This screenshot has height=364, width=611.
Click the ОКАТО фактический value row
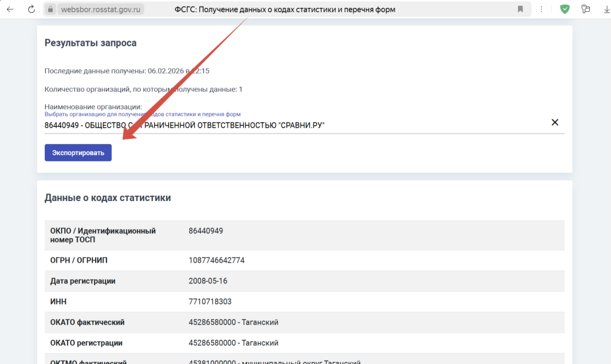click(x=233, y=322)
